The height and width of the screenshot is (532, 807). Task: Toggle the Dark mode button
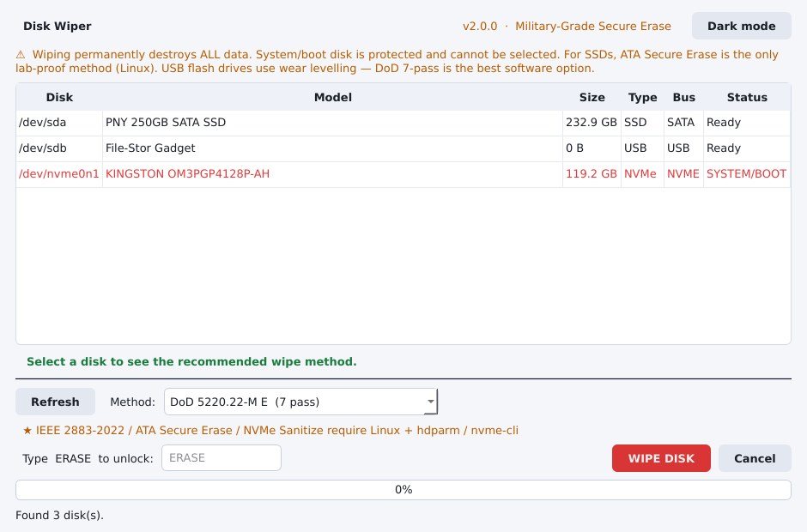click(741, 27)
